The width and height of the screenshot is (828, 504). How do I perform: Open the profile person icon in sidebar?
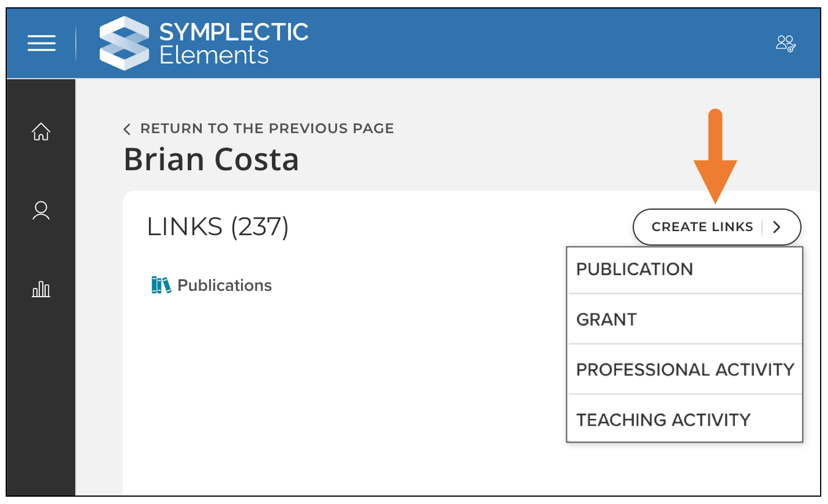[41, 210]
